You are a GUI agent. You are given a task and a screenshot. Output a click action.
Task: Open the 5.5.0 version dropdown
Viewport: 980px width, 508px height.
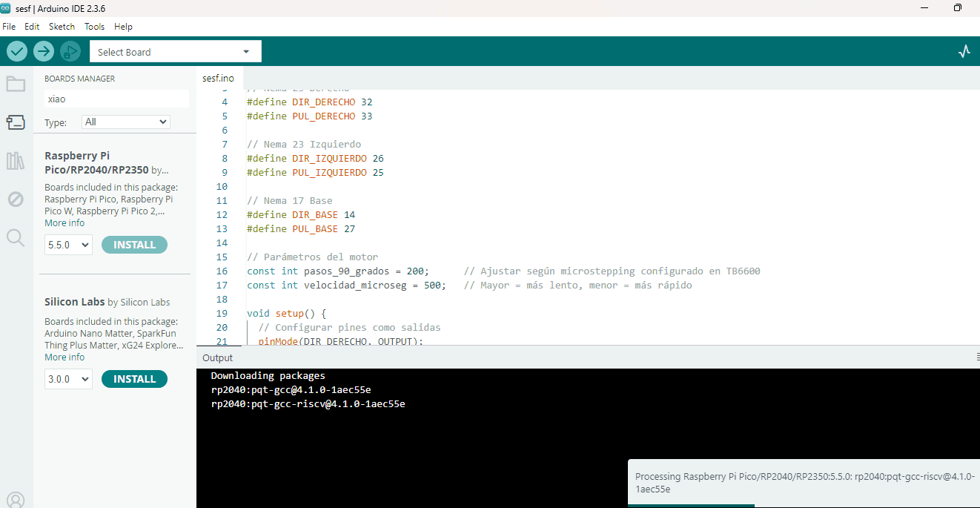click(x=68, y=245)
